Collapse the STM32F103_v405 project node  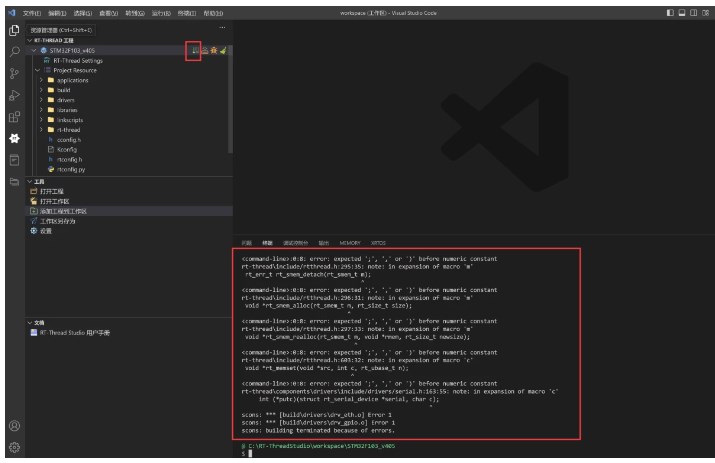pyautogui.click(x=34, y=50)
